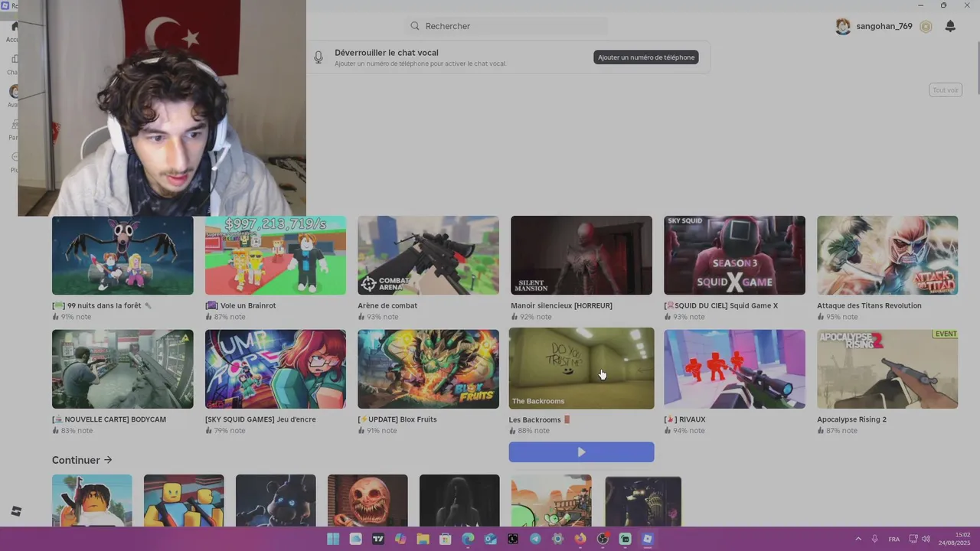Open sangohan_769 profile avatar
980x551 pixels.
point(843,26)
